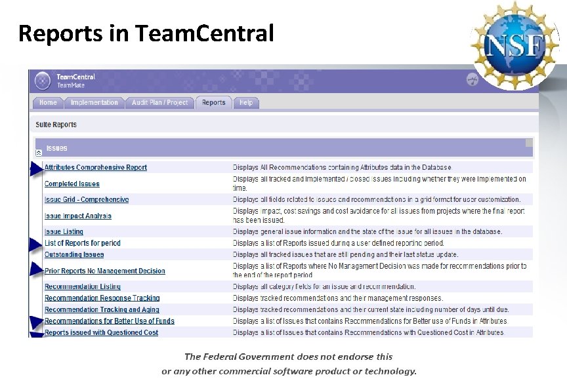Open the Completed Issues report
The image size is (567, 392).
click(72, 184)
